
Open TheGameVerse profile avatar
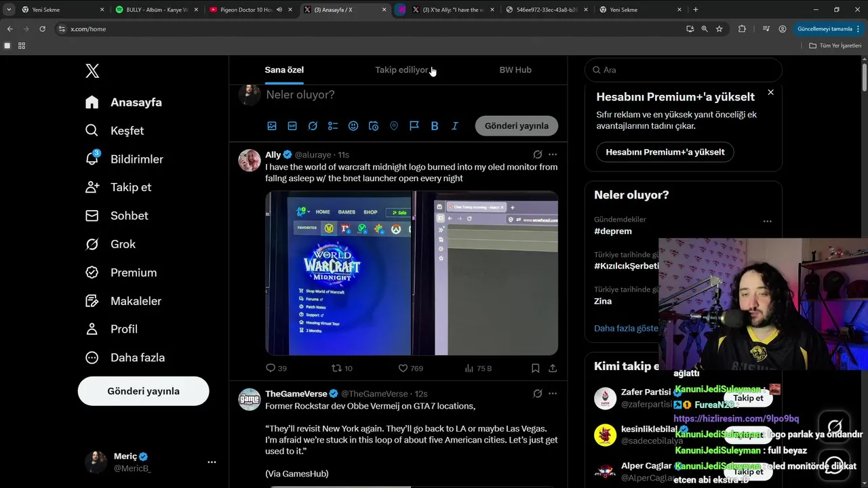(x=250, y=400)
